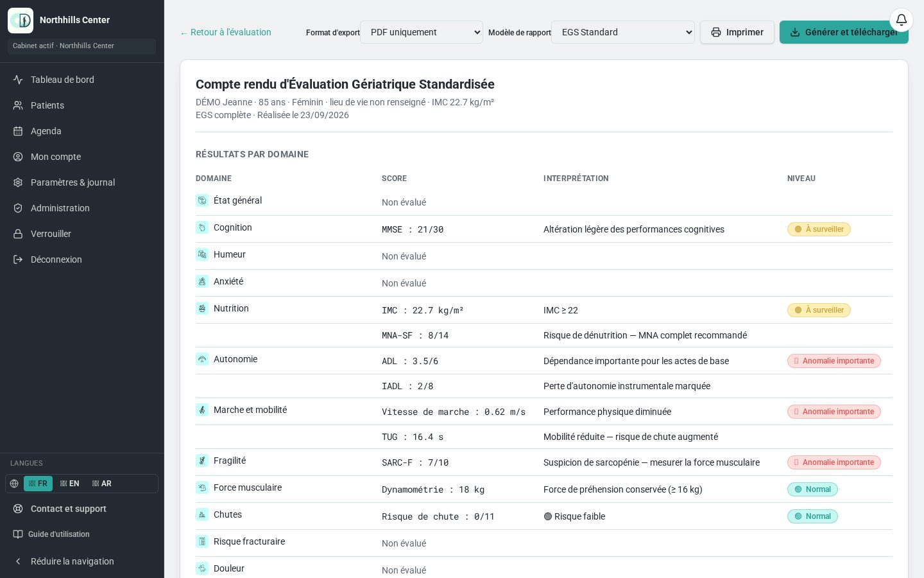
Task: Open the Modèle de rapport dropdown
Action: 623,32
